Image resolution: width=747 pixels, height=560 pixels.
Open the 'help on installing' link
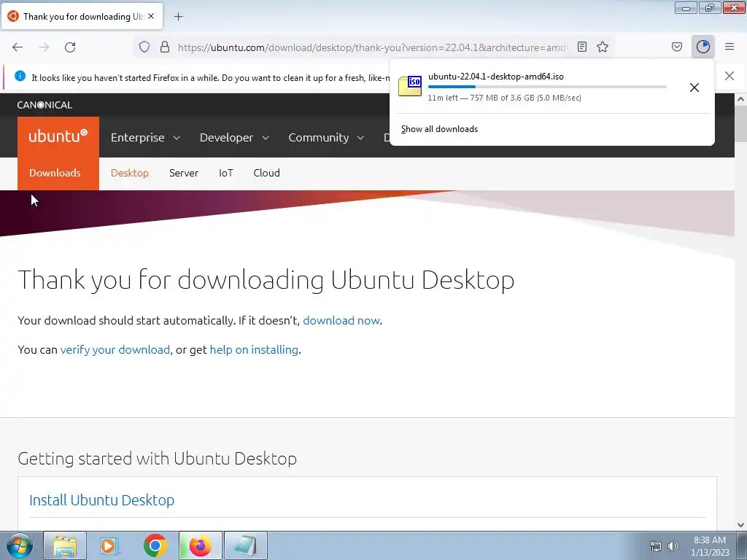click(254, 349)
